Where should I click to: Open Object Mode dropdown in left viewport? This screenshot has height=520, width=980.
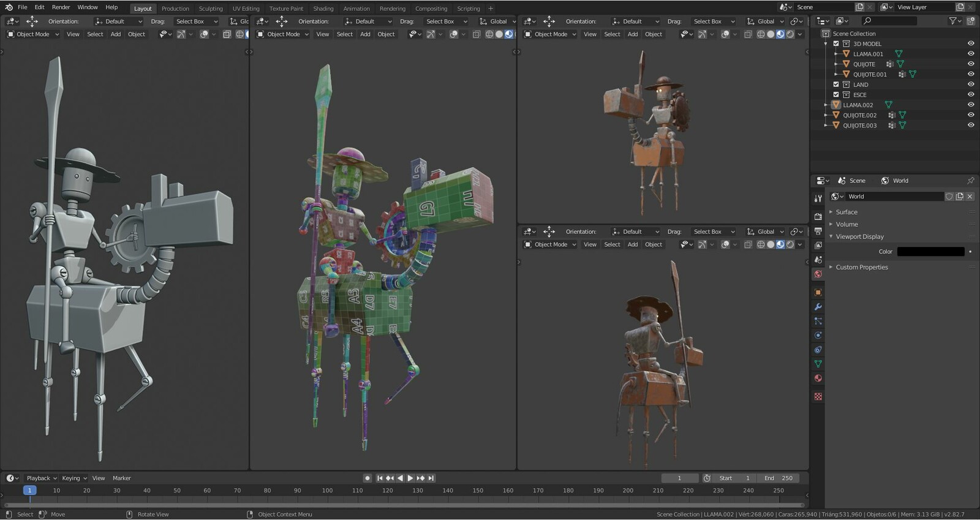(33, 34)
